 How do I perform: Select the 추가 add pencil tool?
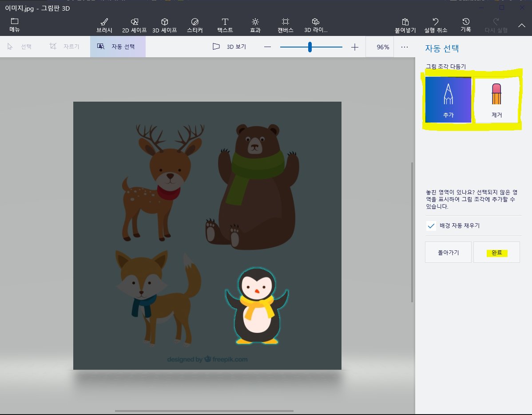click(448, 100)
